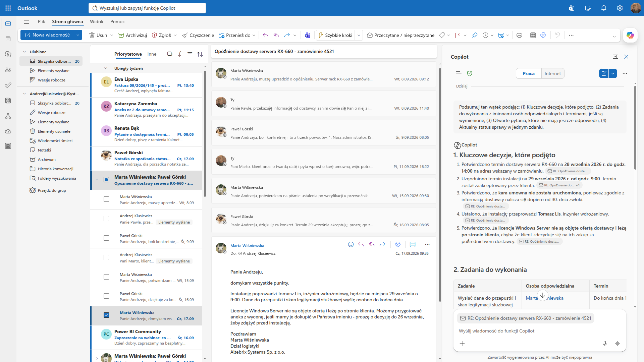Click Forward arrow in ribbon
The image size is (644, 362).
tap(287, 35)
